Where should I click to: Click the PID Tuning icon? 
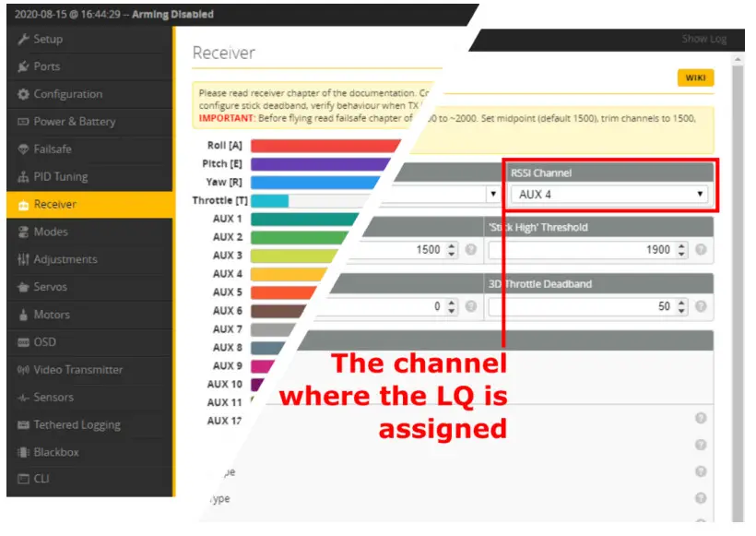coord(23,176)
